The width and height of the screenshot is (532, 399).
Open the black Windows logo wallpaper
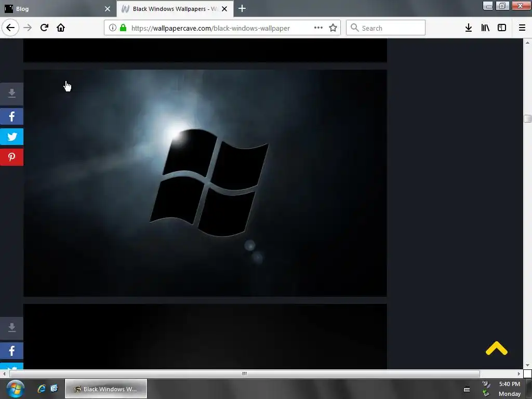point(205,183)
